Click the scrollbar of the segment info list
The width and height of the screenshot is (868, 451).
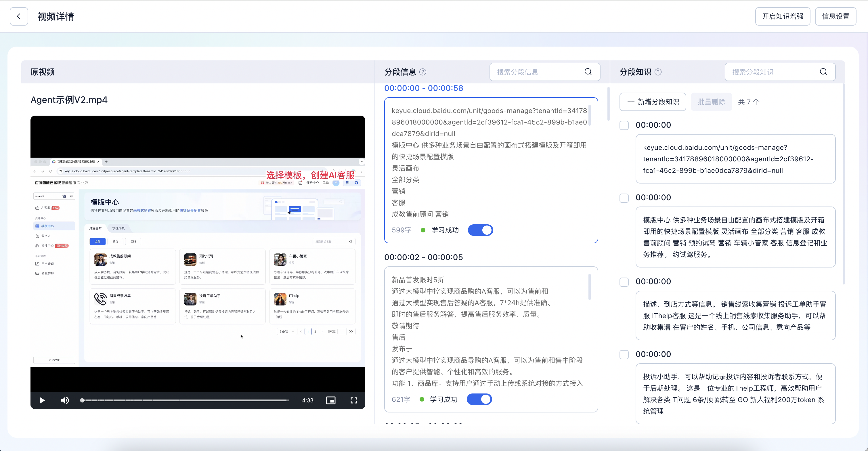pyautogui.click(x=608, y=104)
